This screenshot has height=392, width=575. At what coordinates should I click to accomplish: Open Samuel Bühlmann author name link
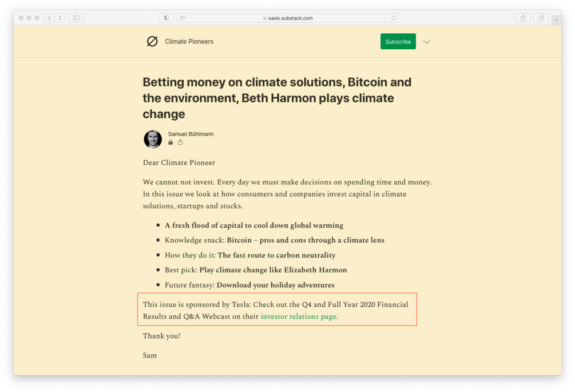click(191, 134)
